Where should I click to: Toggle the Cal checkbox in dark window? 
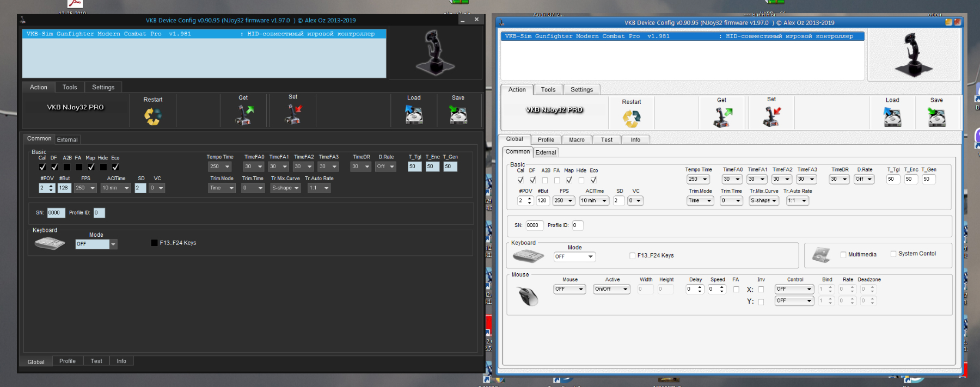click(42, 167)
